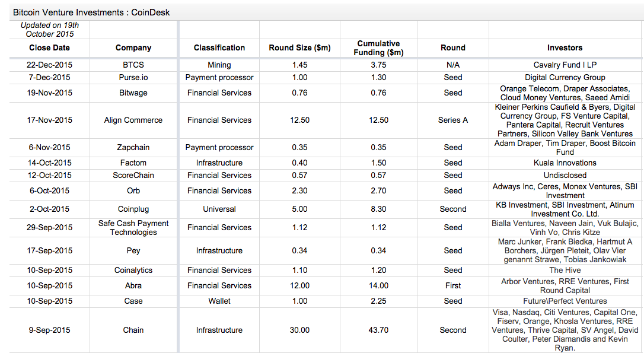Select the '9-Sep-2015' date cell
Viewport: 644px width, 353px height.
50,330
